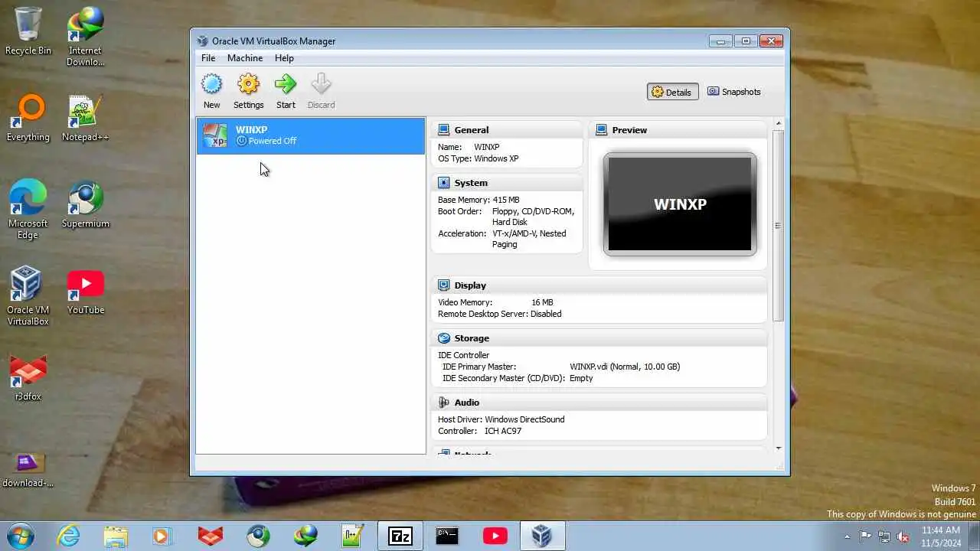Click the Audio speaker icon
The image size is (980, 551).
point(444,403)
